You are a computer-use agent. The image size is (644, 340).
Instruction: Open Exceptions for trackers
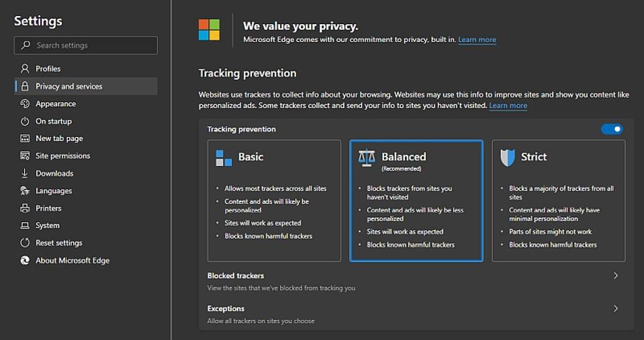(x=416, y=314)
